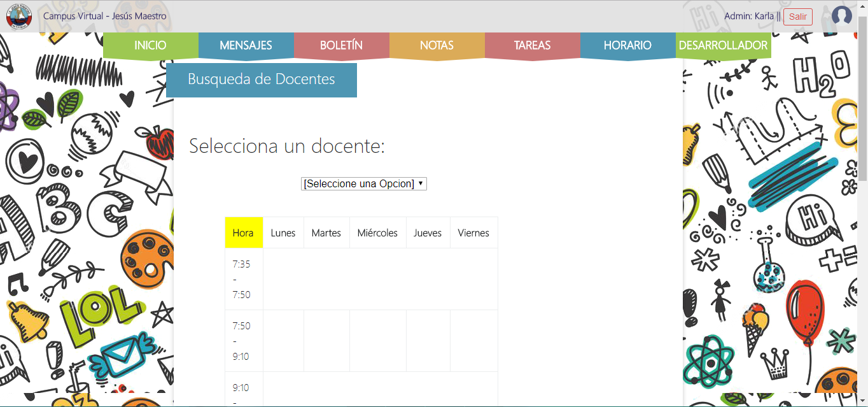The width and height of the screenshot is (868, 407).
Task: Go to the INICIO tab
Action: tap(150, 45)
